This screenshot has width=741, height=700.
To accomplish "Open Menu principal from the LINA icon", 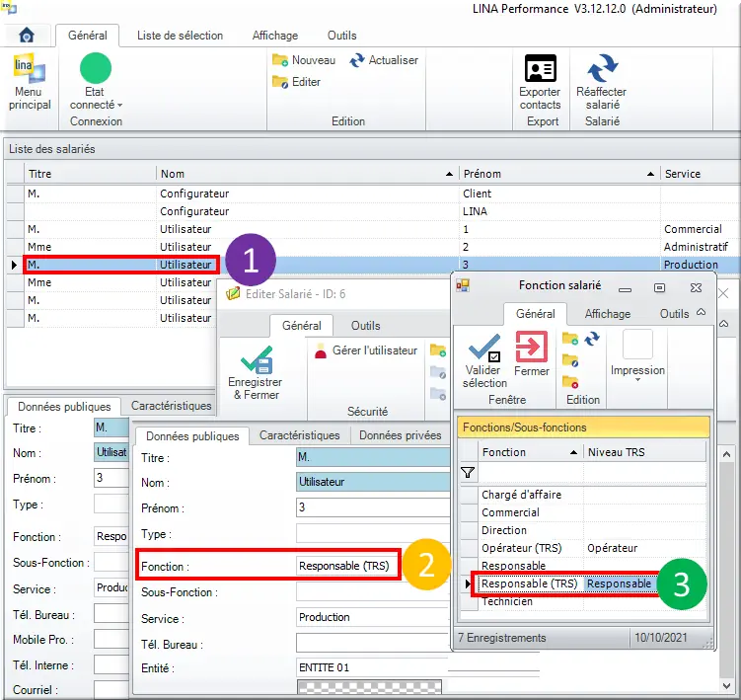I will tap(30, 81).
